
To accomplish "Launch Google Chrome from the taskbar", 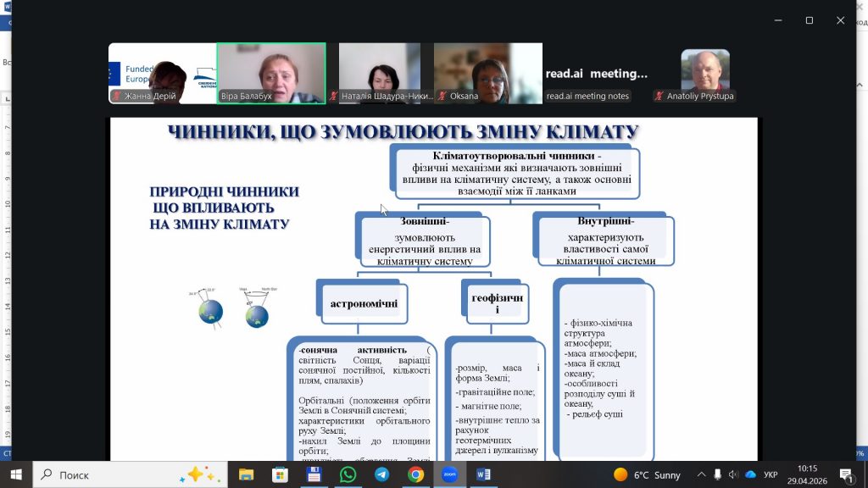I will tap(415, 474).
